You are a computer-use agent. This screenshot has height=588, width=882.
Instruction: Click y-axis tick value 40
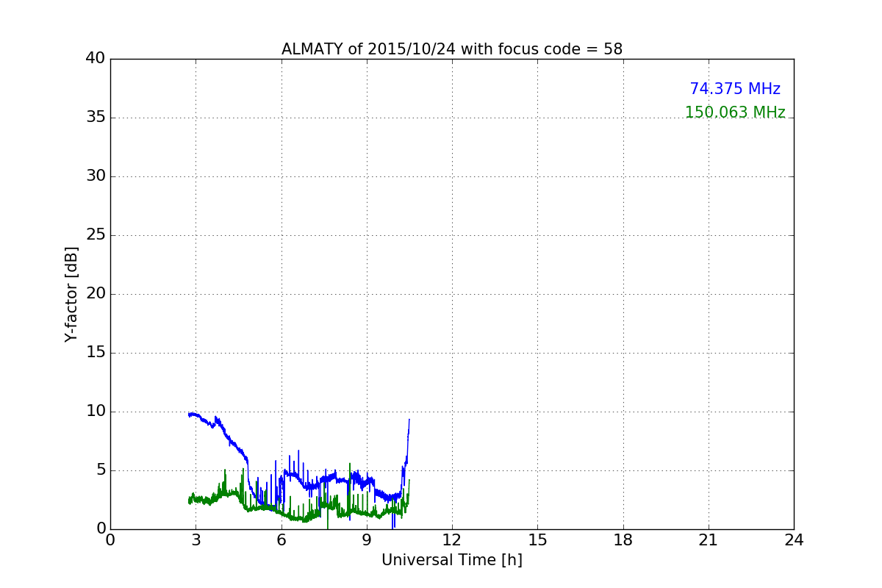(96, 59)
